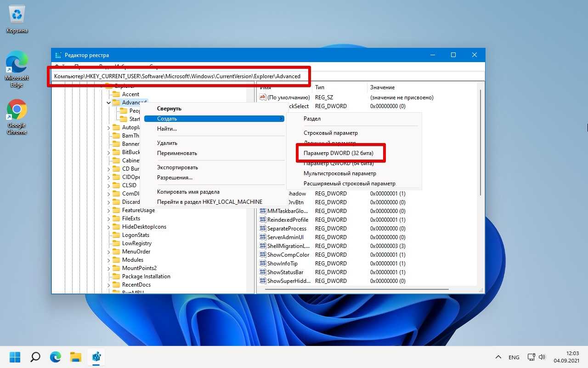This screenshot has height=368, width=588.
Task: Click the DWORD icon beside ReindexedProfile
Action: coord(263,220)
